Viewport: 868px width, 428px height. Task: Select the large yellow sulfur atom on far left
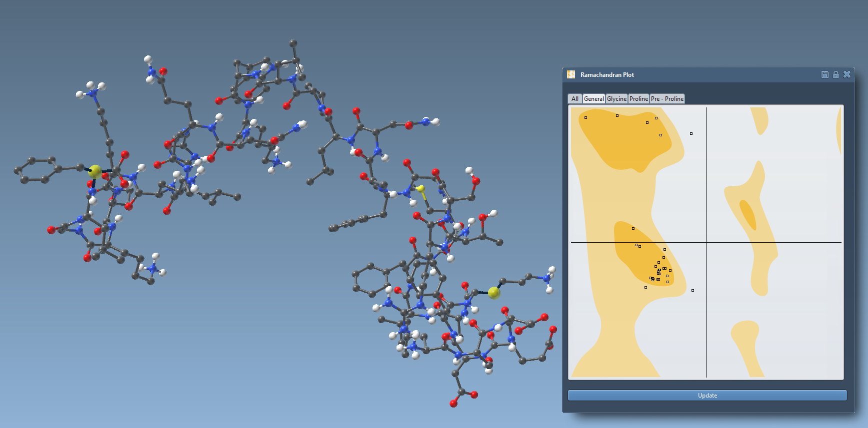coord(94,172)
